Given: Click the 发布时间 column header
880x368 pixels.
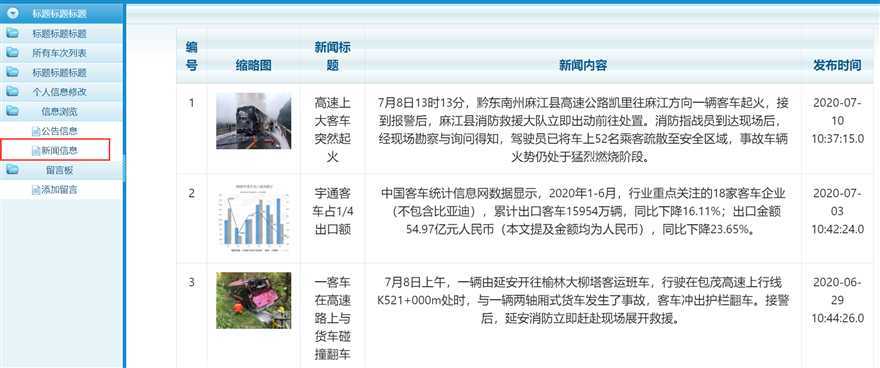Looking at the screenshot, I should point(837,66).
